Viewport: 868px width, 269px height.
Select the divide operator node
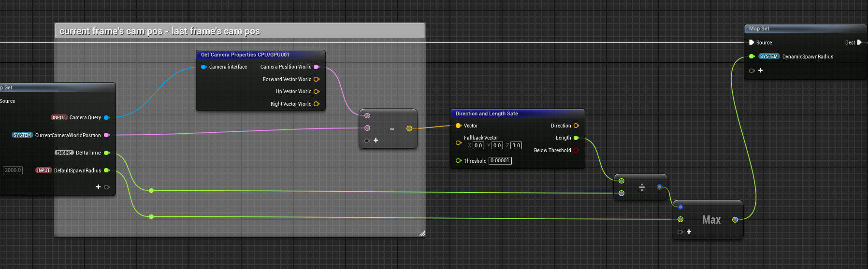tap(641, 187)
